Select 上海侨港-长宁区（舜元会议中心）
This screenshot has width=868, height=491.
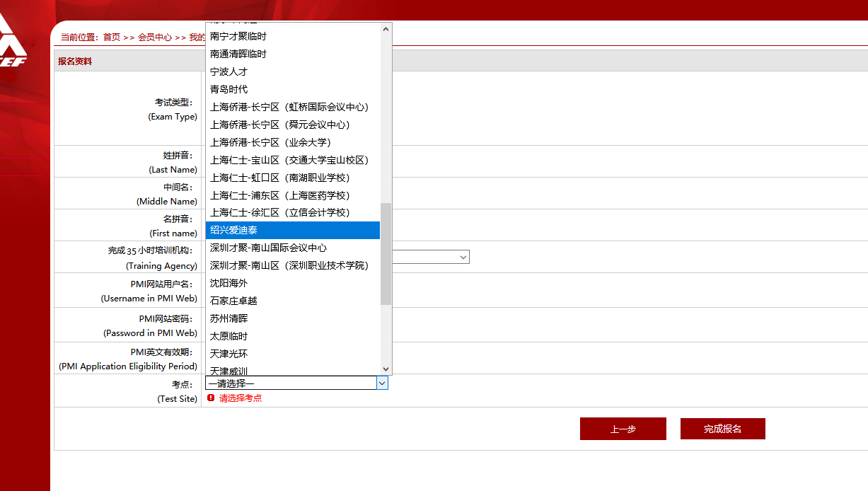click(x=292, y=125)
